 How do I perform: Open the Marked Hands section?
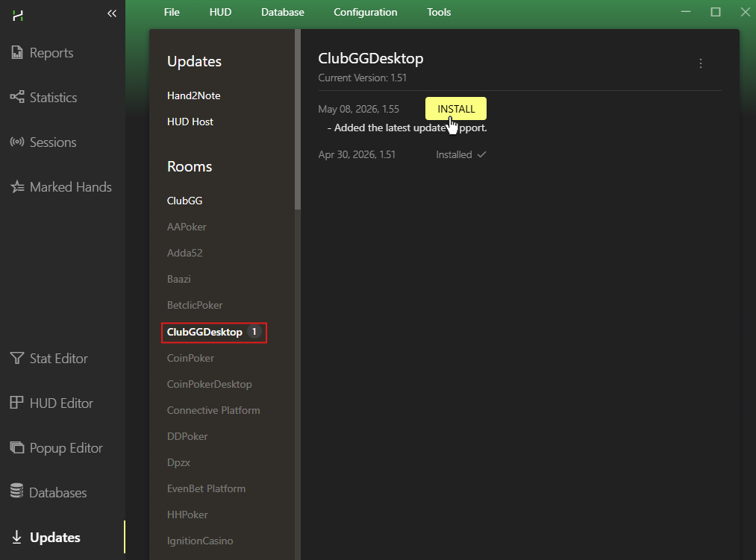[x=71, y=187]
